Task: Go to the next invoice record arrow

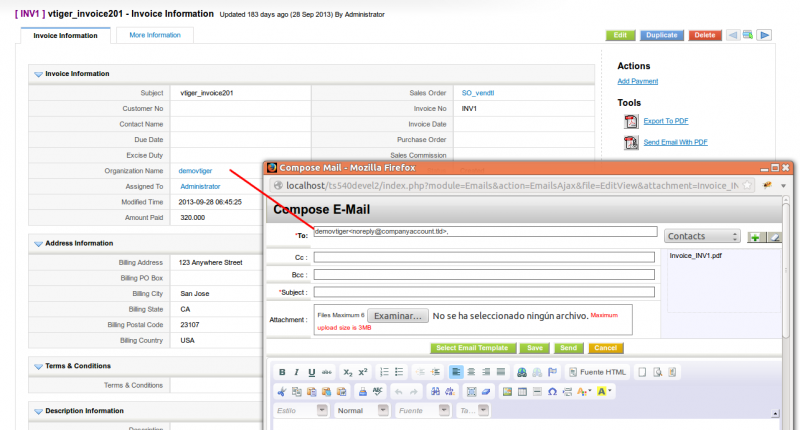Action: click(x=764, y=35)
